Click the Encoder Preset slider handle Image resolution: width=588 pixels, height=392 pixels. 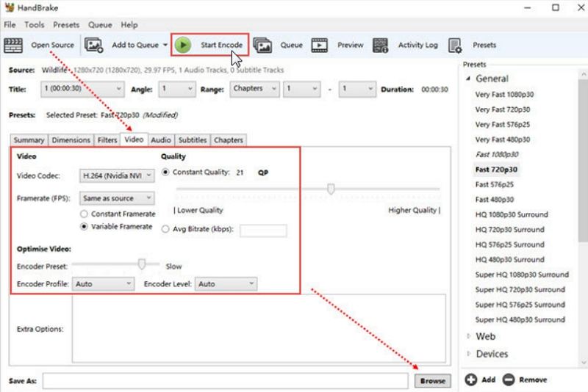pos(141,264)
